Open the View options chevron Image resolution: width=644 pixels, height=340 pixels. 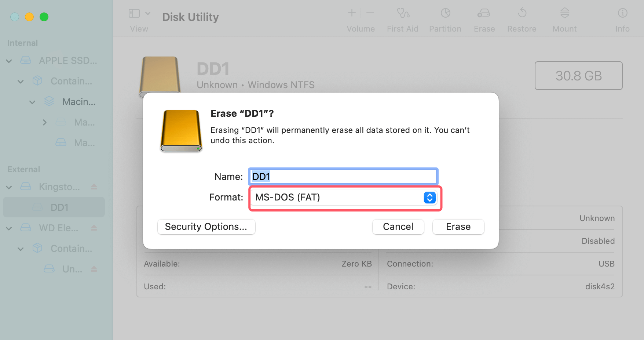click(x=148, y=13)
